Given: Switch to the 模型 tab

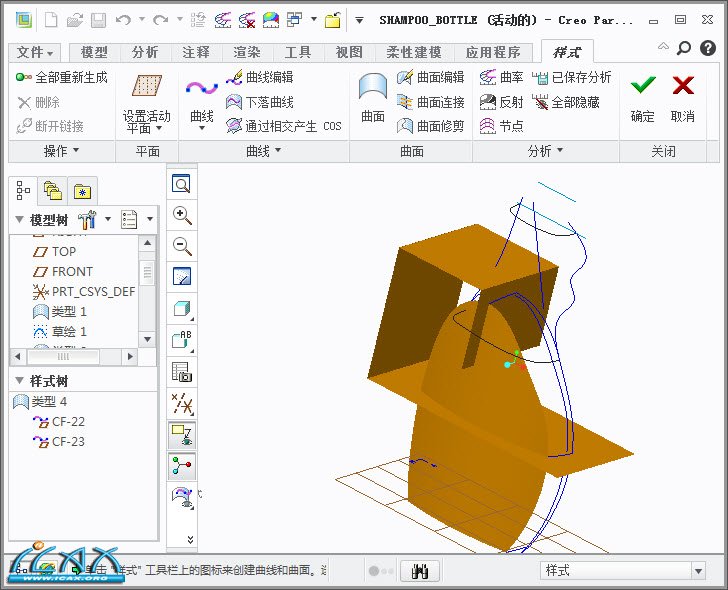Looking at the screenshot, I should click(x=94, y=52).
